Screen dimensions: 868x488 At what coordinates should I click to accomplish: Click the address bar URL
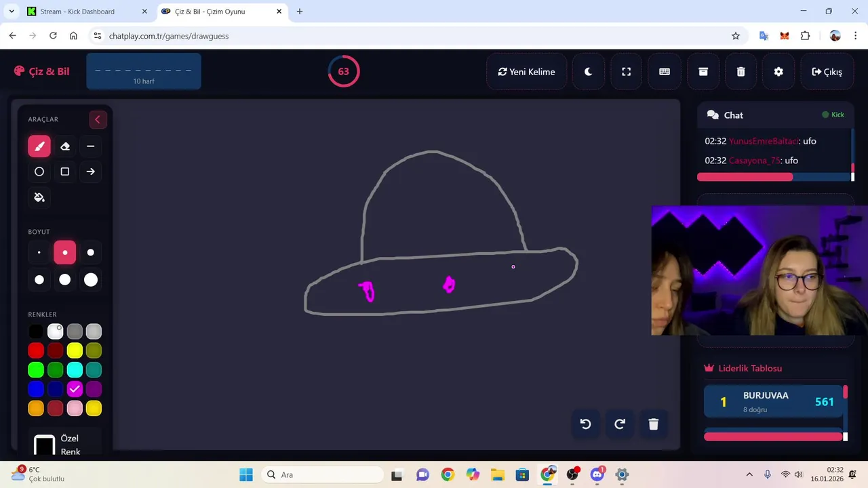169,36
